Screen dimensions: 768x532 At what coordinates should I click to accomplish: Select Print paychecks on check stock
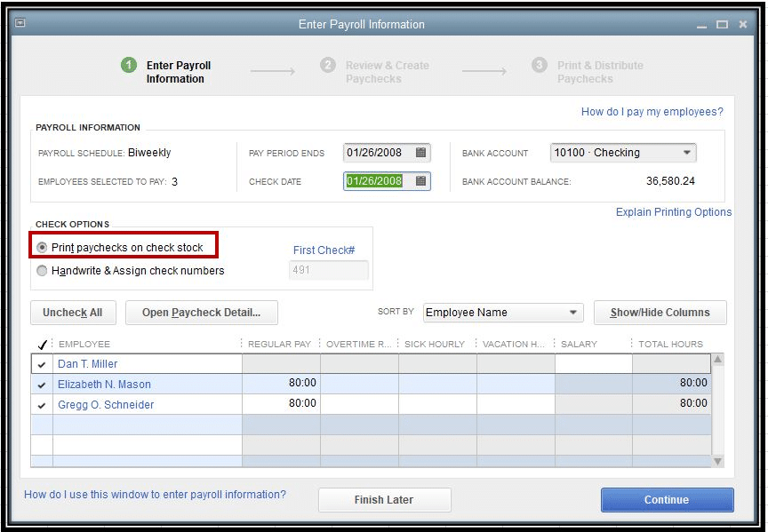click(x=42, y=248)
